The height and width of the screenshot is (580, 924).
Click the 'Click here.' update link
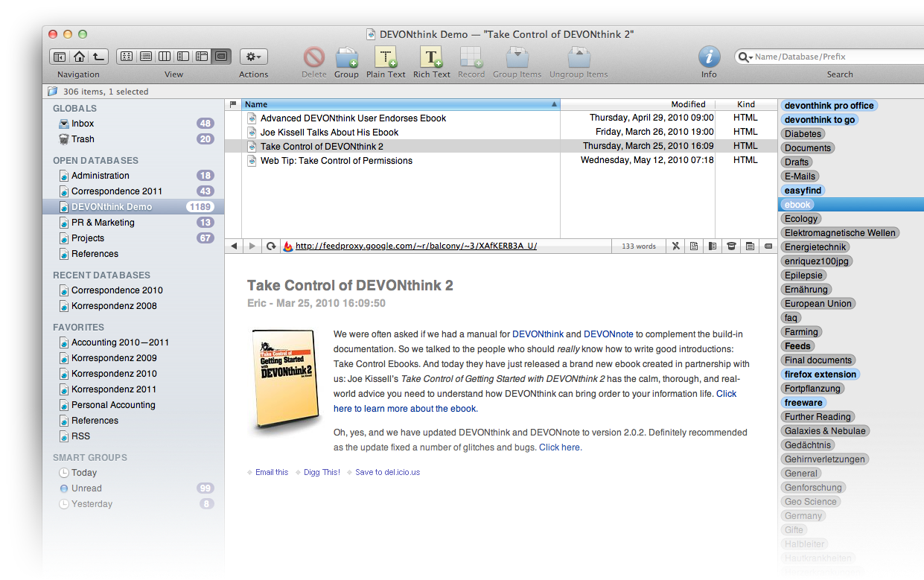pos(561,447)
